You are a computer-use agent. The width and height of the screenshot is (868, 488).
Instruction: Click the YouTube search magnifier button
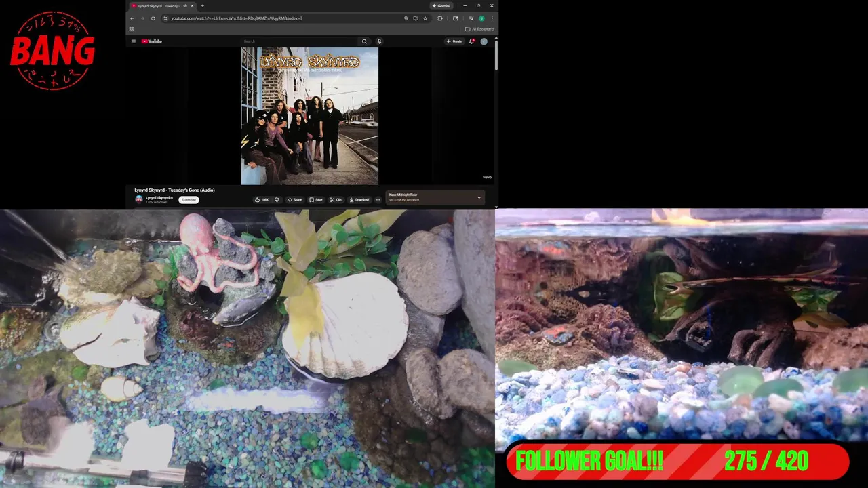(x=364, y=41)
